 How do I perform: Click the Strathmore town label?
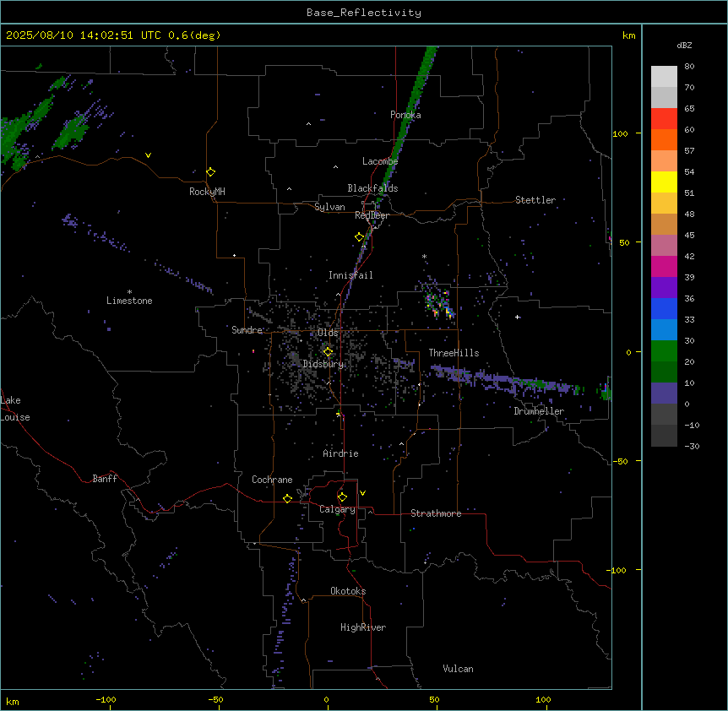click(436, 513)
